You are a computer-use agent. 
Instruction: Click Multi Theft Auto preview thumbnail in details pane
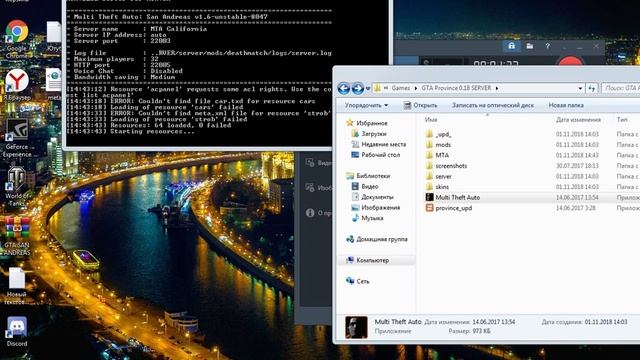click(x=356, y=327)
